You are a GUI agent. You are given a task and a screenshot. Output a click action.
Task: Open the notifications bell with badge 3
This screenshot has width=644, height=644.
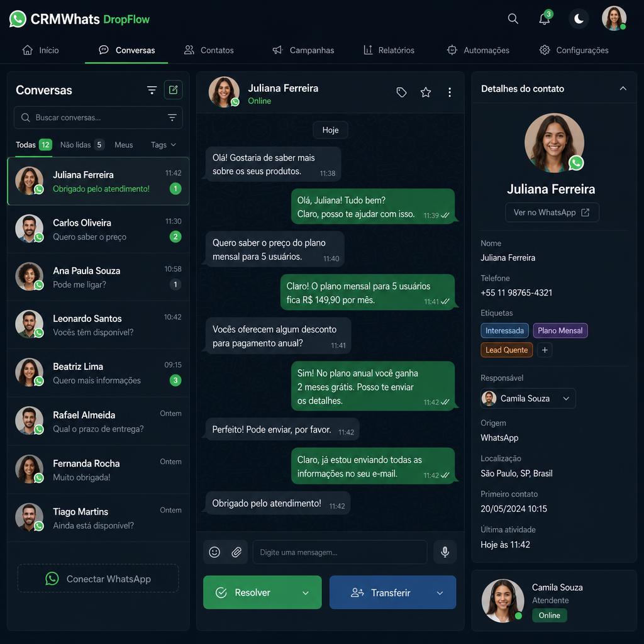click(x=545, y=18)
